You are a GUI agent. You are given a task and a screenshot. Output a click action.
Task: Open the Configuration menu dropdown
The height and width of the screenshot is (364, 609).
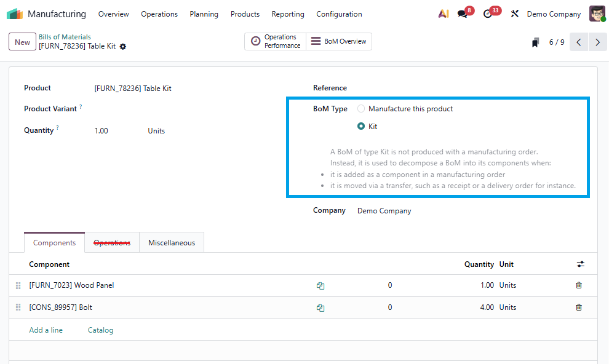(x=339, y=14)
